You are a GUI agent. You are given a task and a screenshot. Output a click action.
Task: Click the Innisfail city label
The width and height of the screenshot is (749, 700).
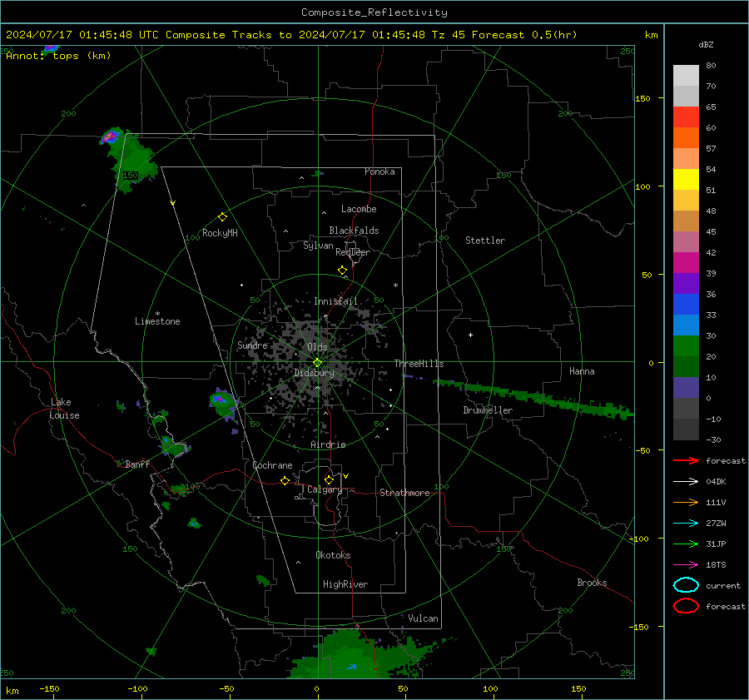pos(335,301)
